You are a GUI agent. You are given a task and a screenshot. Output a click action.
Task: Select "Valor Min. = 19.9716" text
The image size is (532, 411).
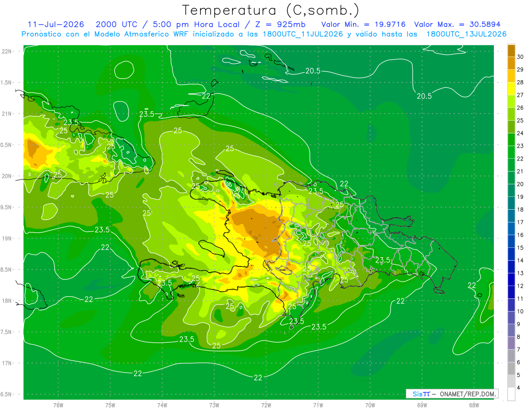click(x=363, y=24)
